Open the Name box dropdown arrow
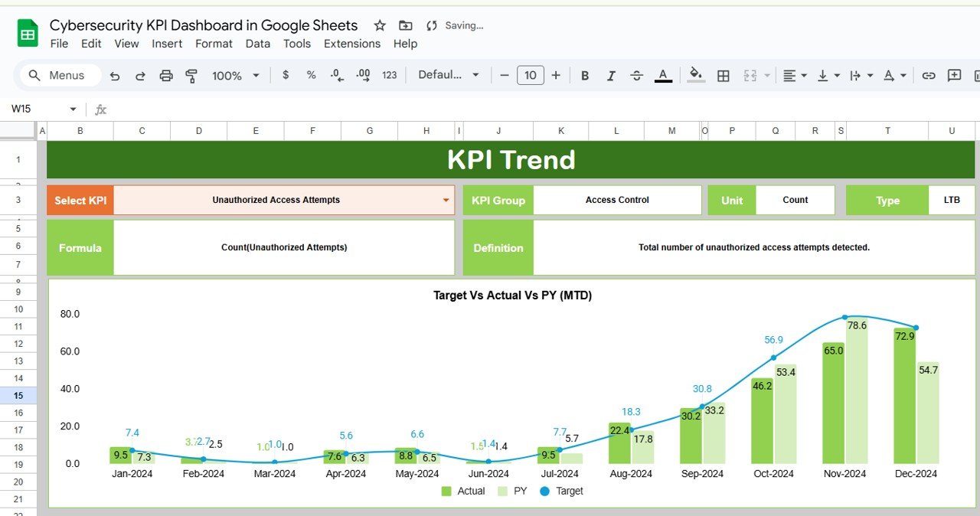This screenshot has height=516, width=980. click(73, 109)
